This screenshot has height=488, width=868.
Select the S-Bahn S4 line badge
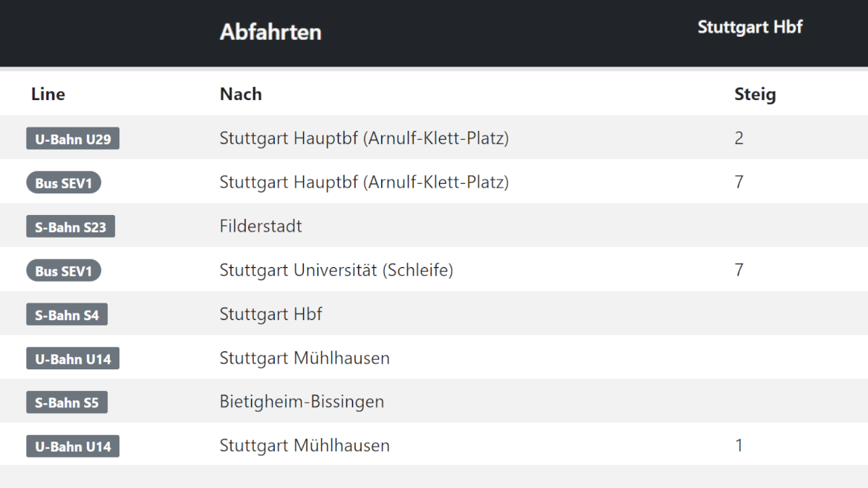point(67,314)
